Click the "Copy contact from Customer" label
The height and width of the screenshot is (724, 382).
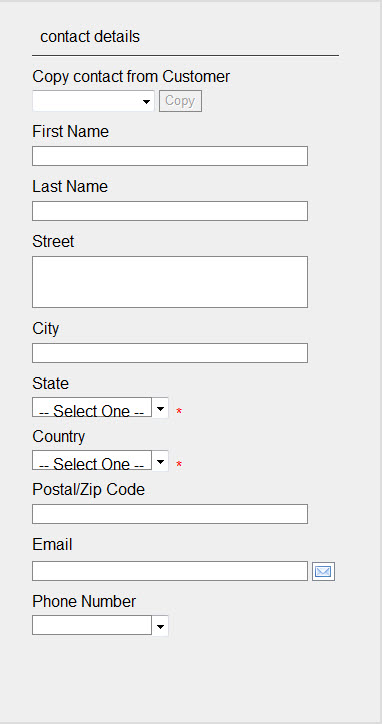tap(131, 77)
